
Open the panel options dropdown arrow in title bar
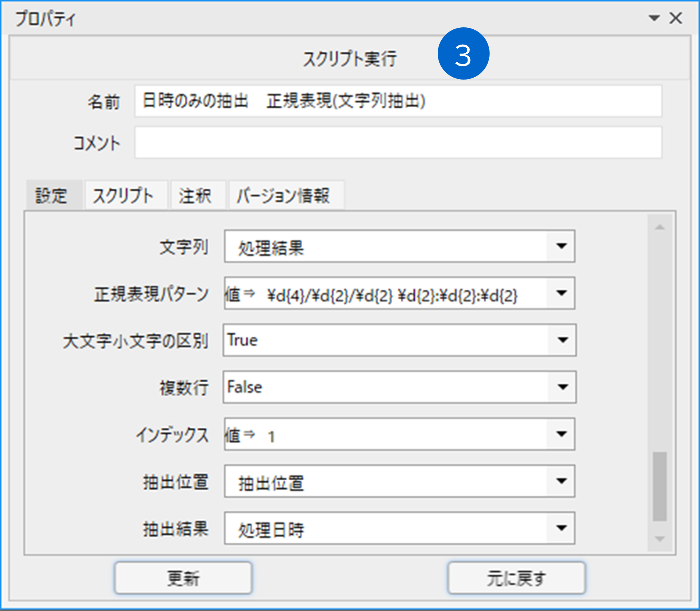654,18
